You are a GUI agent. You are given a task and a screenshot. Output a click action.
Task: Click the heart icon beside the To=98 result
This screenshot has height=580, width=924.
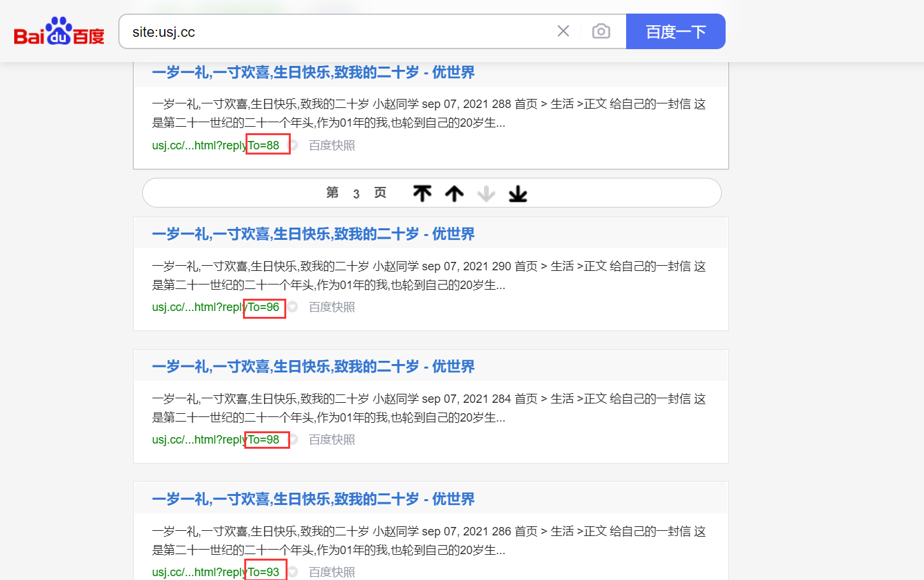pos(292,440)
